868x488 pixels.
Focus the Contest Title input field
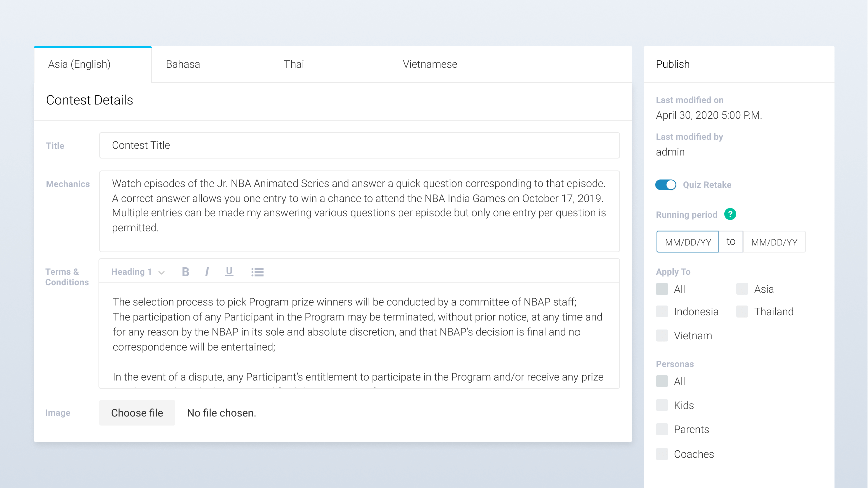[x=359, y=145]
